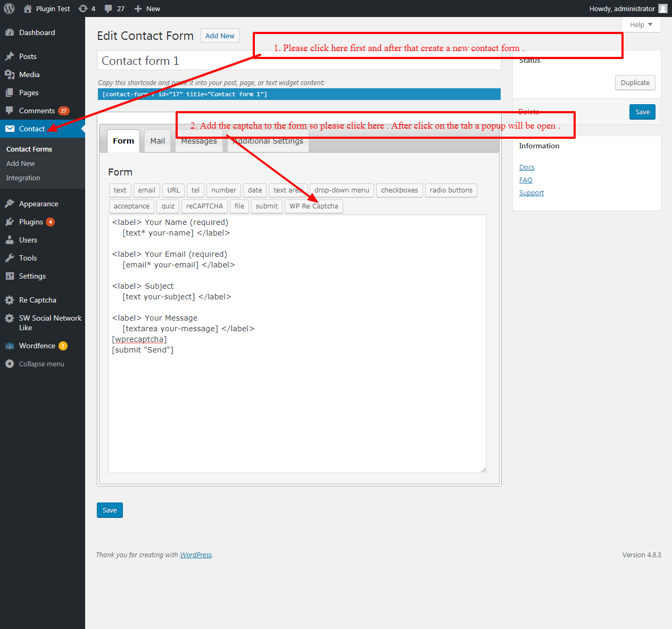Click the textarea resize handle

coord(483,469)
